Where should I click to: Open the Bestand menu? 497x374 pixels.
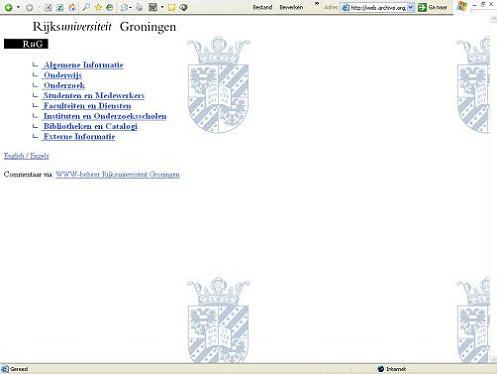[262, 7]
